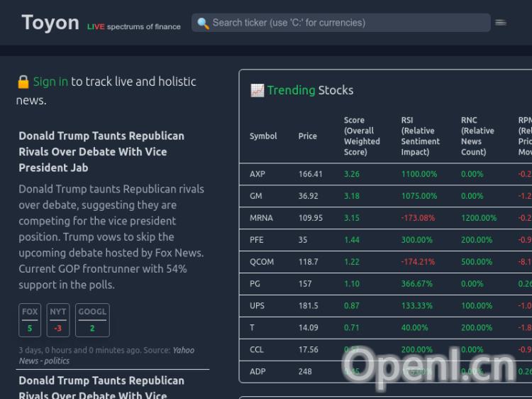Open the second Donald Trump headline below

[x=101, y=388]
